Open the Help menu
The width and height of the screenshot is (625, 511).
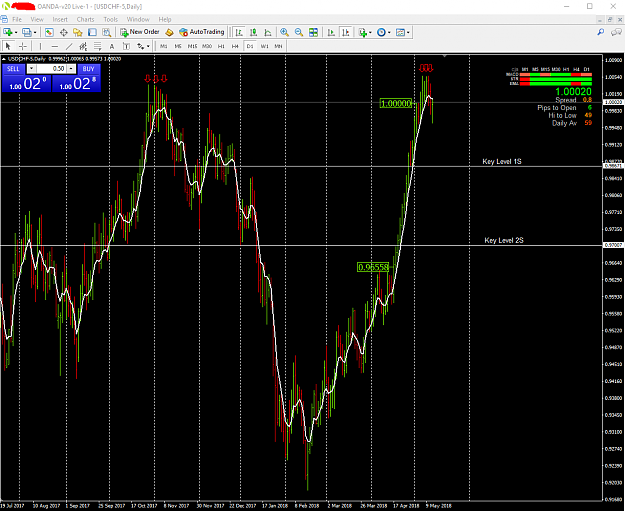[165, 19]
